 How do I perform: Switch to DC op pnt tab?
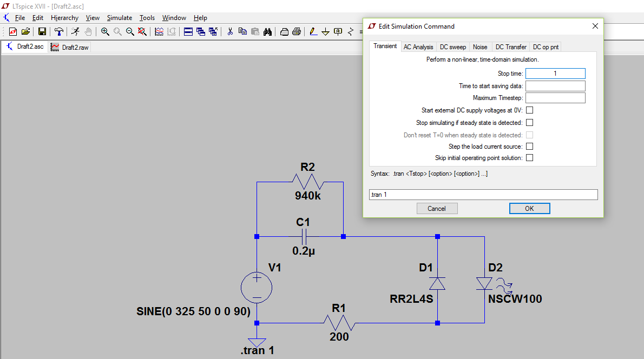tap(546, 47)
